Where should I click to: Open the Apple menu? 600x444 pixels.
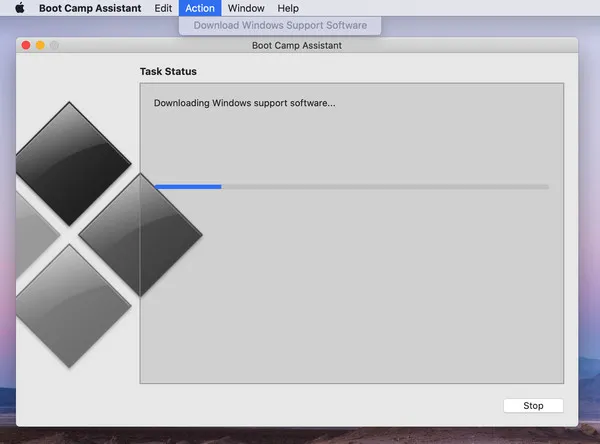click(19, 8)
